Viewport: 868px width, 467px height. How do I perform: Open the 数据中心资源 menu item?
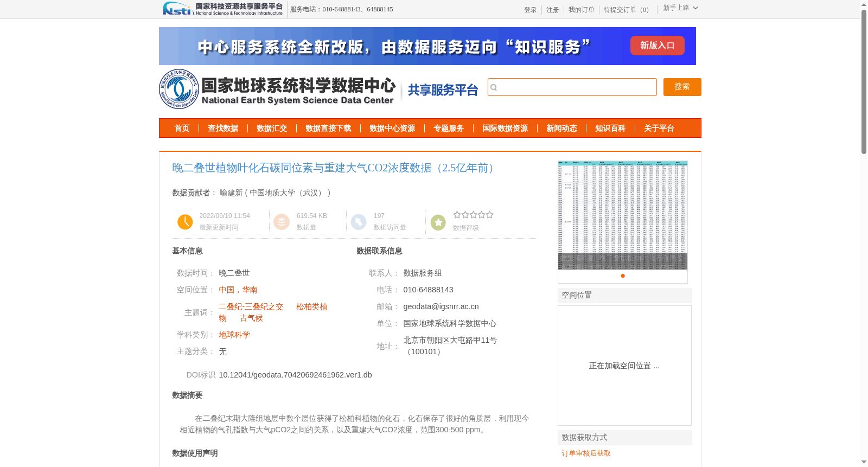click(392, 129)
